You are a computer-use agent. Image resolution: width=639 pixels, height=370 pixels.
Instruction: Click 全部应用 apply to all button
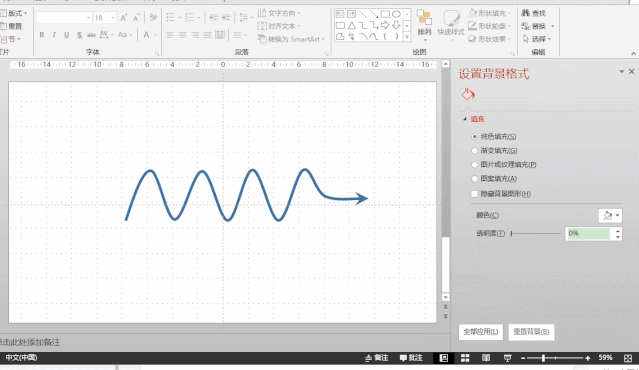point(481,332)
